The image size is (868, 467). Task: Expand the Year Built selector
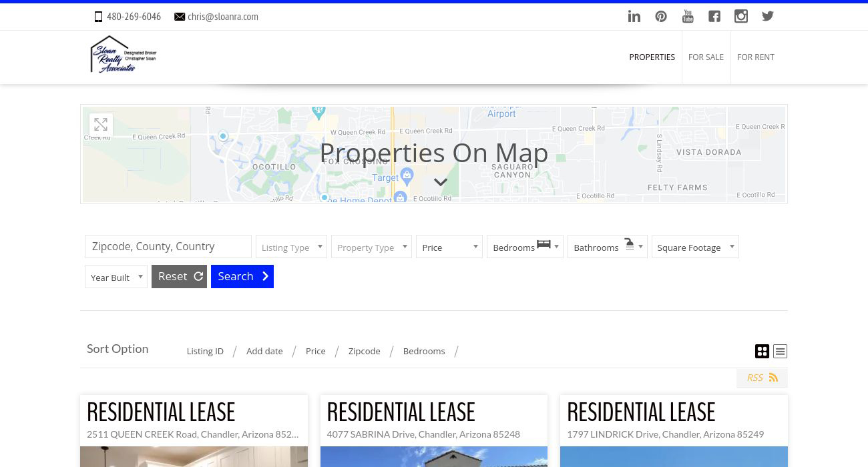(116, 276)
